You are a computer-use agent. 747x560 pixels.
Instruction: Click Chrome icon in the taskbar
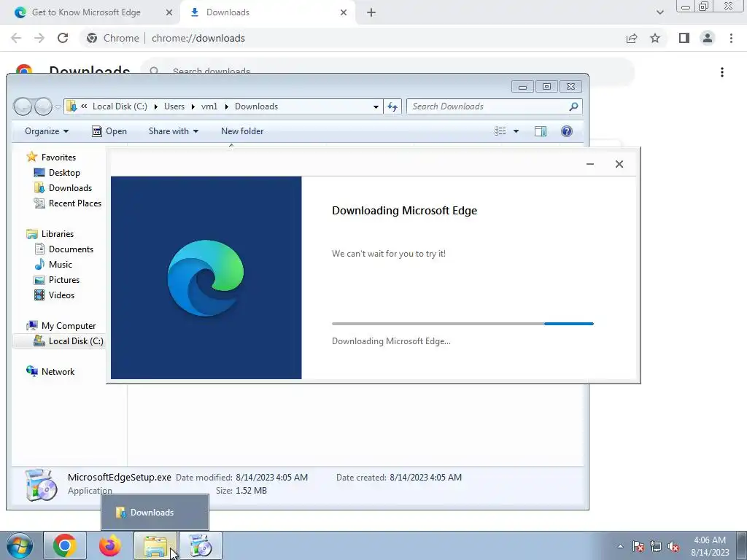point(65,545)
